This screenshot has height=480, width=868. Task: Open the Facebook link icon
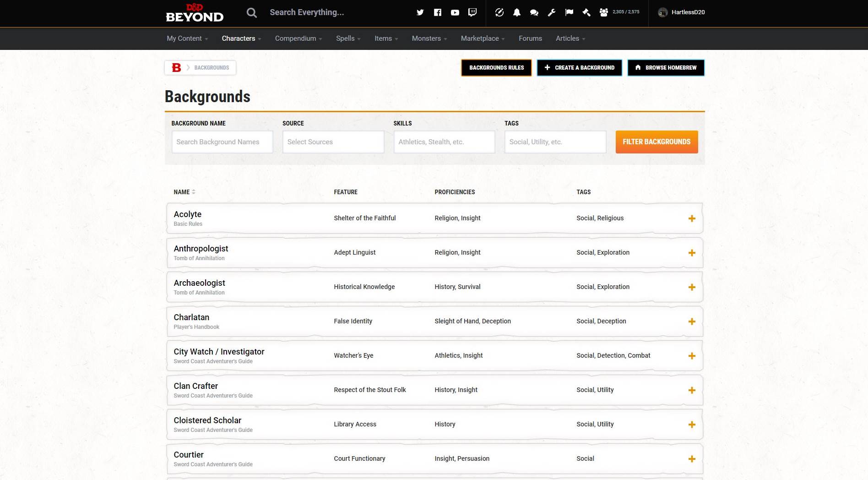(437, 12)
